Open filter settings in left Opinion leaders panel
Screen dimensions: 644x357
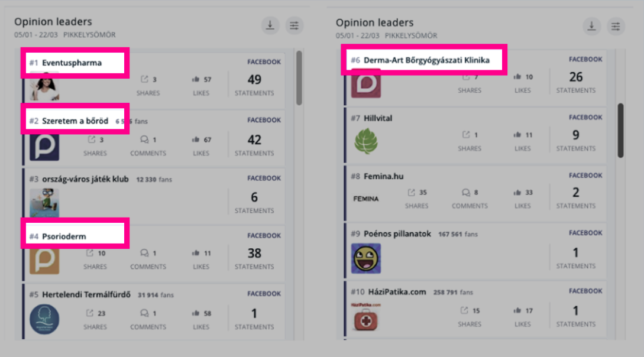point(294,25)
